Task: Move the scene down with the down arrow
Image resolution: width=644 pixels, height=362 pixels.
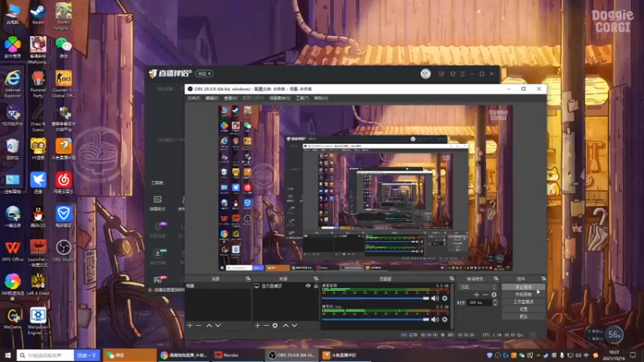Action: pos(218,326)
